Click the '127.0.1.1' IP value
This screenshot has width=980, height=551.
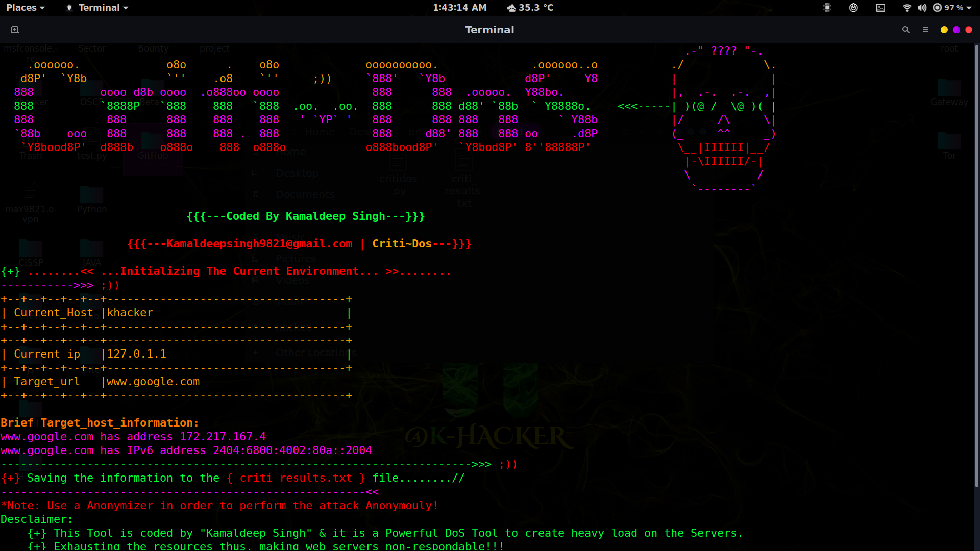tap(137, 354)
